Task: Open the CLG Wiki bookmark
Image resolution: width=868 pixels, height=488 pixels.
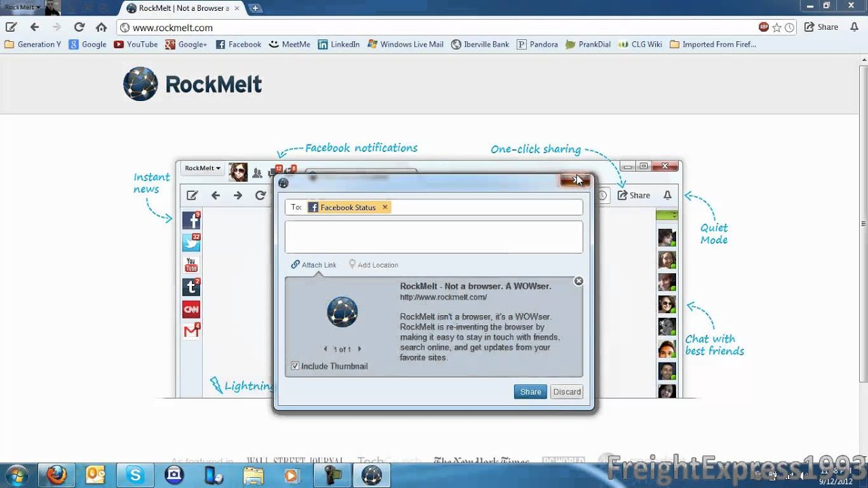Action: (x=640, y=44)
